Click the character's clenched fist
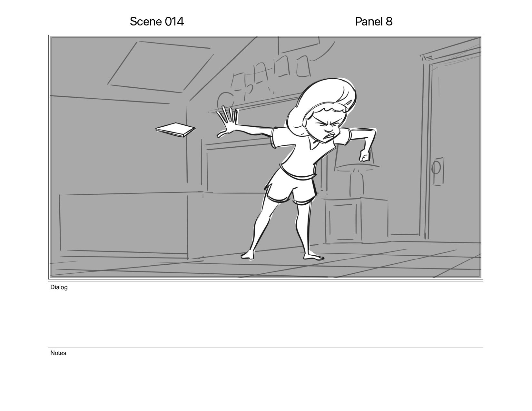This screenshot has height=411, width=532. click(365, 155)
